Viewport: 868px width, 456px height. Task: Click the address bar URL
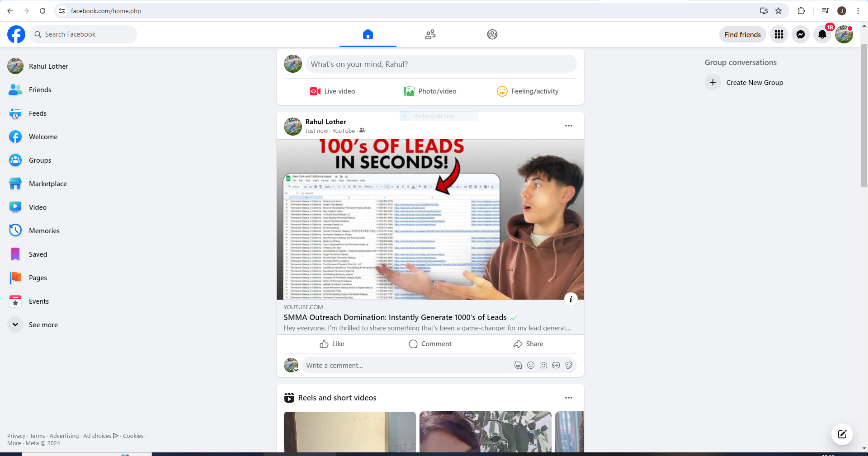click(x=106, y=11)
